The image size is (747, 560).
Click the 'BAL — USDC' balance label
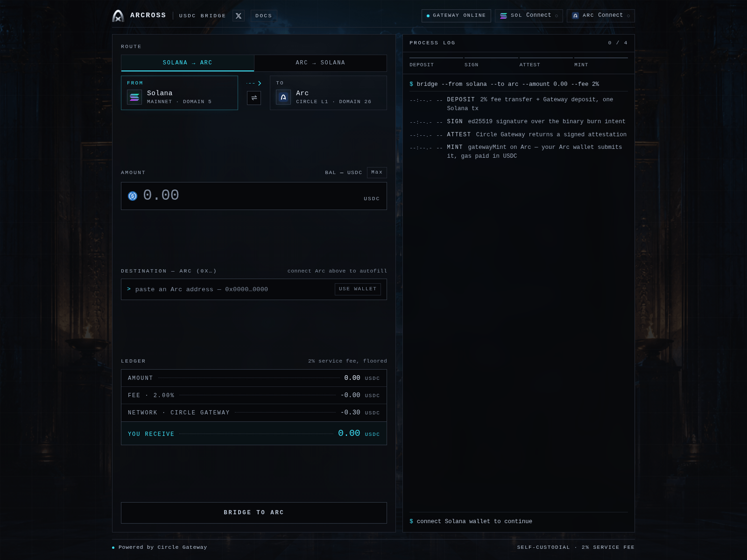(344, 173)
